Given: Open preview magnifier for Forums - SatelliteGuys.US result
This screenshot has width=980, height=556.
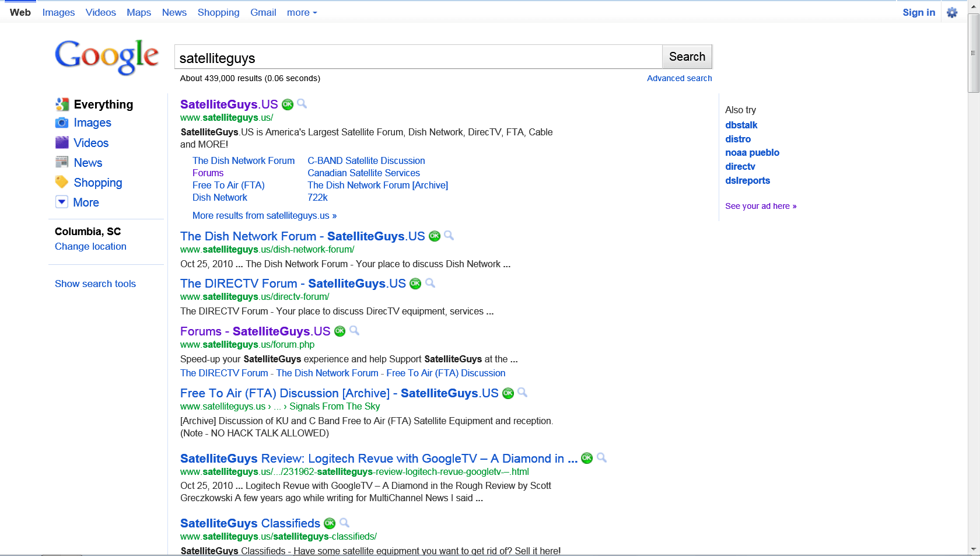Looking at the screenshot, I should (x=354, y=331).
